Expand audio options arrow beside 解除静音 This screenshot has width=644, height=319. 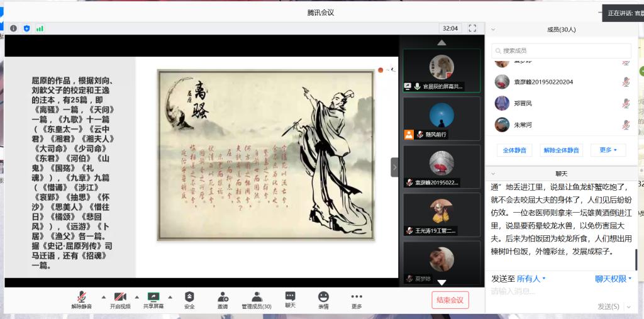[104, 297]
